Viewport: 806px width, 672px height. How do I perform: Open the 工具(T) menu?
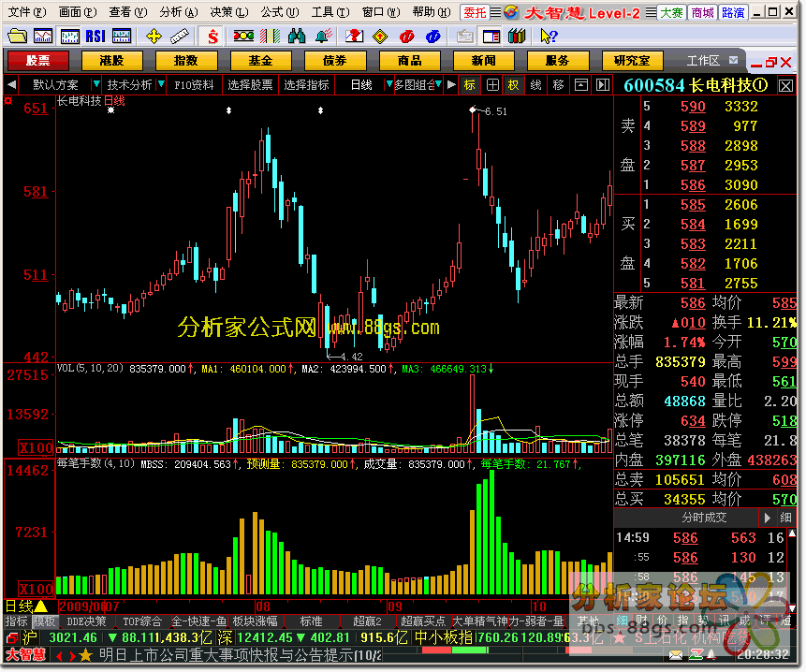[x=330, y=12]
